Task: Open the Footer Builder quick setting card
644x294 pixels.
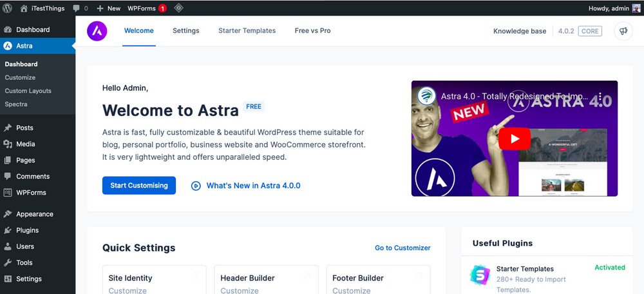Action: click(x=378, y=280)
